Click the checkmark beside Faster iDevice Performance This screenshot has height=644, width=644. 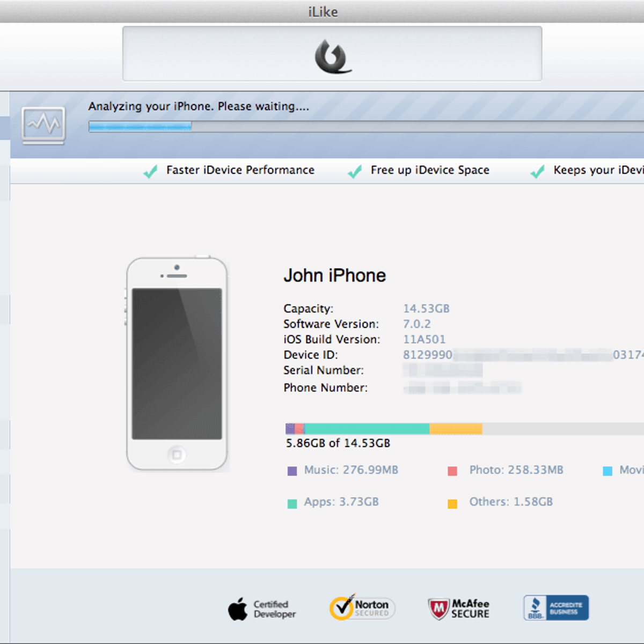150,171
